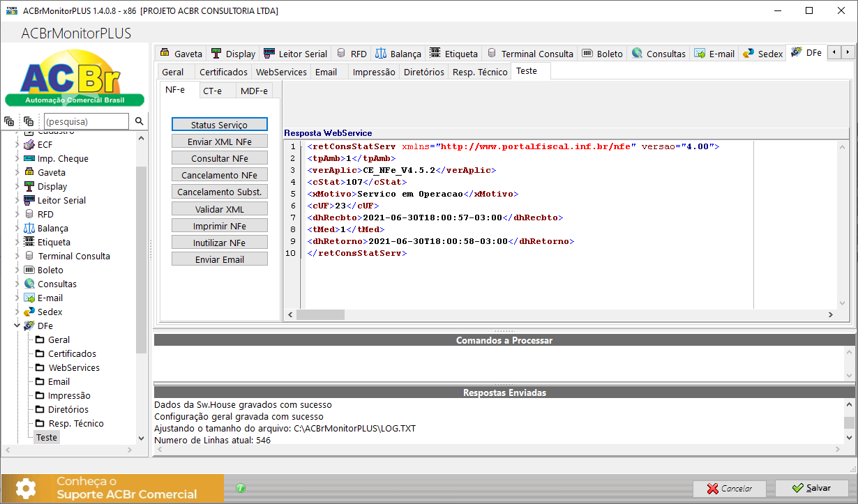Switch to the MDF-e tab
Viewport: 858px width, 504px height.
(254, 91)
